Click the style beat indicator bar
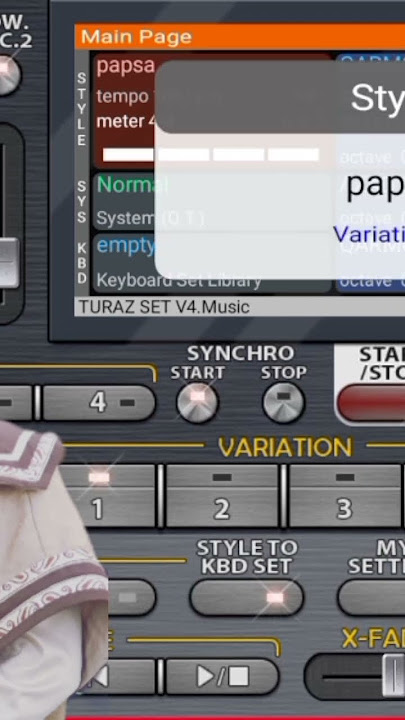The image size is (405, 720). coord(211,154)
